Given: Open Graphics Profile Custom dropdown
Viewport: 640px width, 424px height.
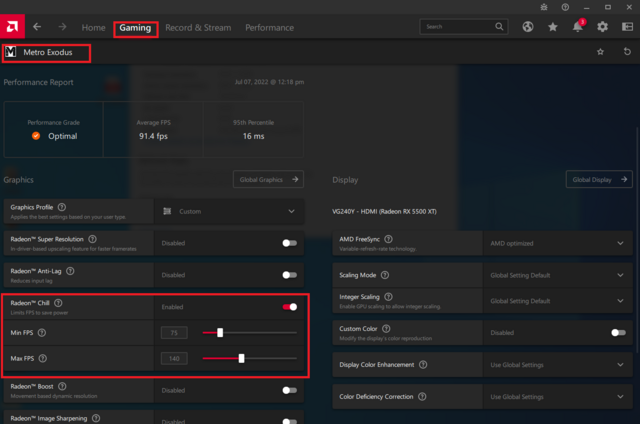Looking at the screenshot, I should coord(229,211).
